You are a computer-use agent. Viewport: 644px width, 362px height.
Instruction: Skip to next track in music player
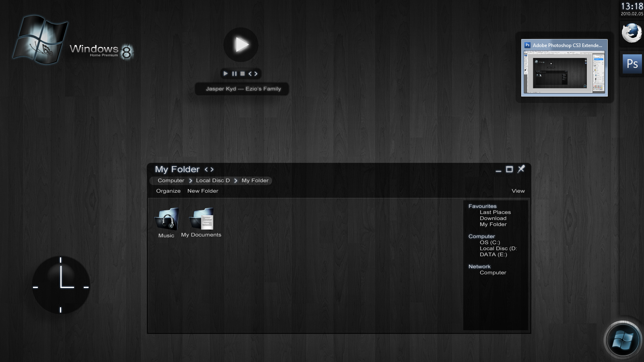(x=256, y=74)
